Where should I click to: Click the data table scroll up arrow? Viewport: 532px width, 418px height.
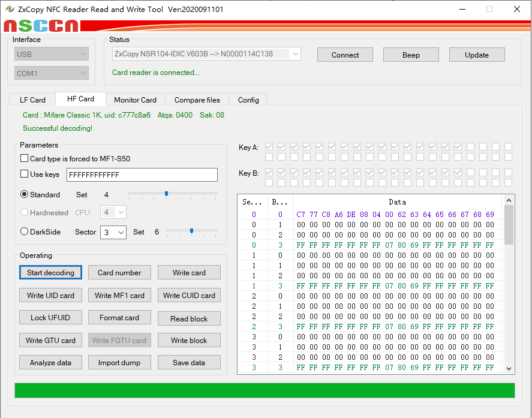[x=509, y=200]
